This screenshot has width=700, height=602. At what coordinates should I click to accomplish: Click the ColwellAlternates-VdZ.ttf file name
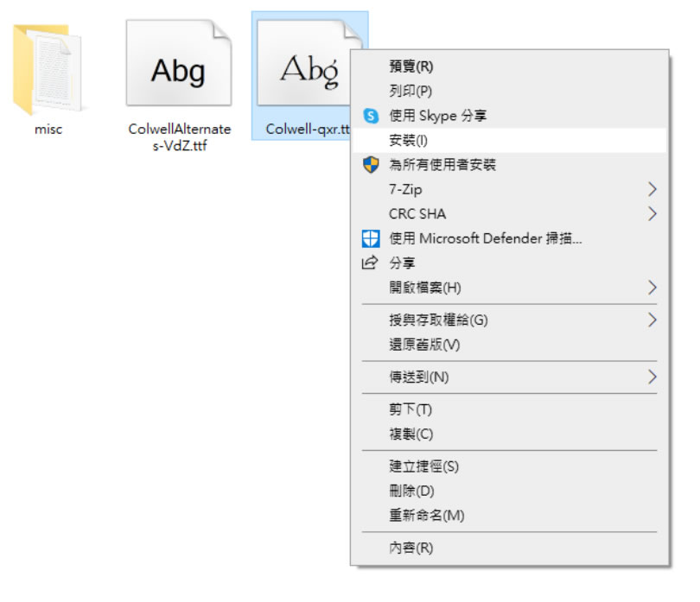click(x=180, y=137)
